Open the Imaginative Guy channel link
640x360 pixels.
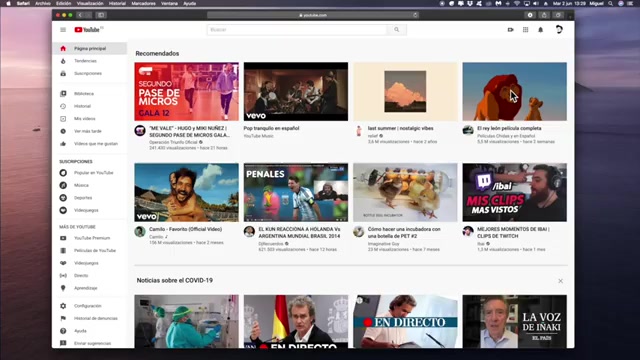pyautogui.click(x=383, y=244)
